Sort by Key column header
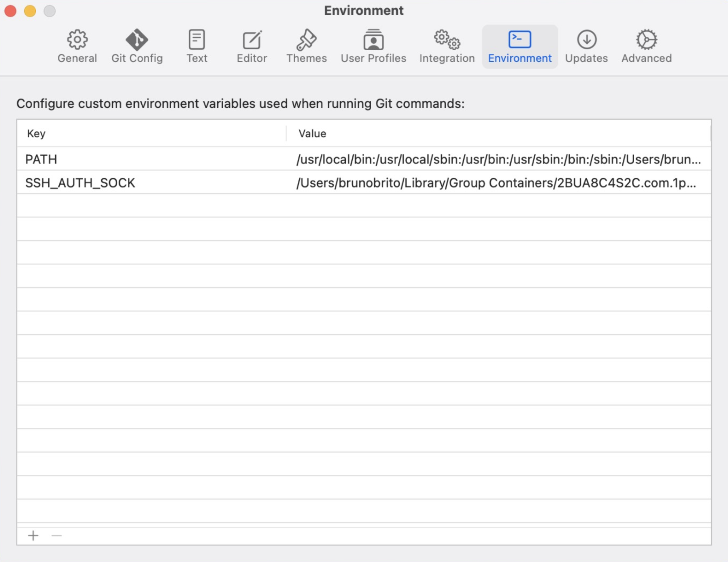This screenshot has width=728, height=562. pos(36,134)
